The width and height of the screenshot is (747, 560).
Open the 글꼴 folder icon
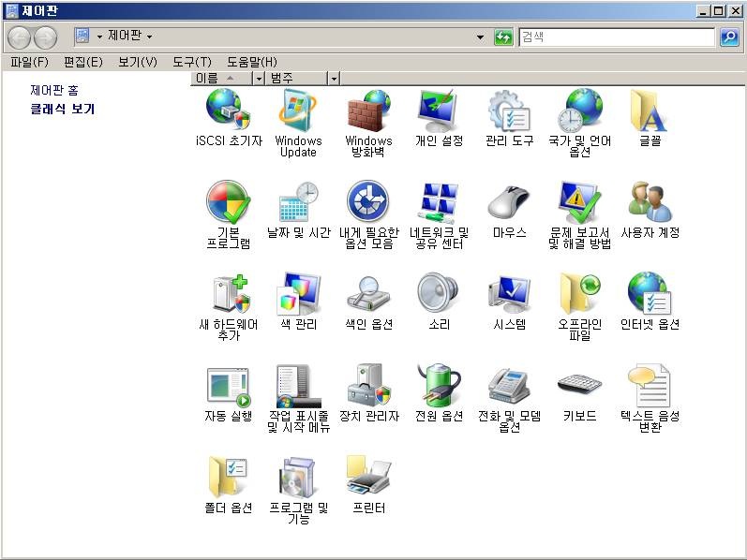point(650,111)
